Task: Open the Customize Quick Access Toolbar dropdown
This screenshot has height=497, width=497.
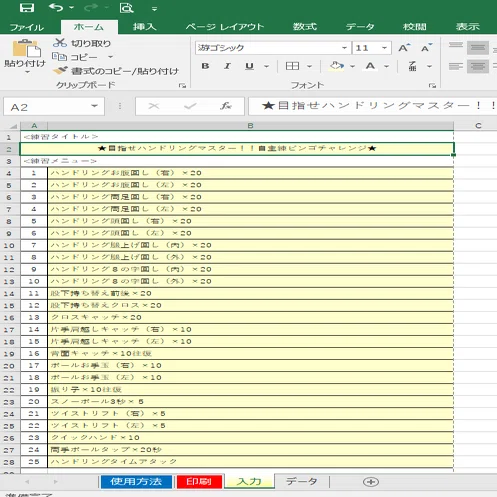Action: (x=154, y=9)
